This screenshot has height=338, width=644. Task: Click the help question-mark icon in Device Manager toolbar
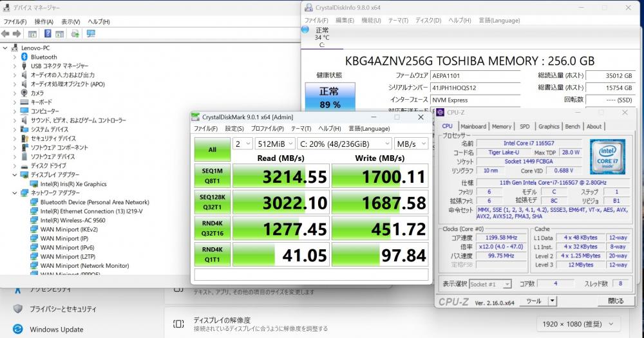[48, 33]
